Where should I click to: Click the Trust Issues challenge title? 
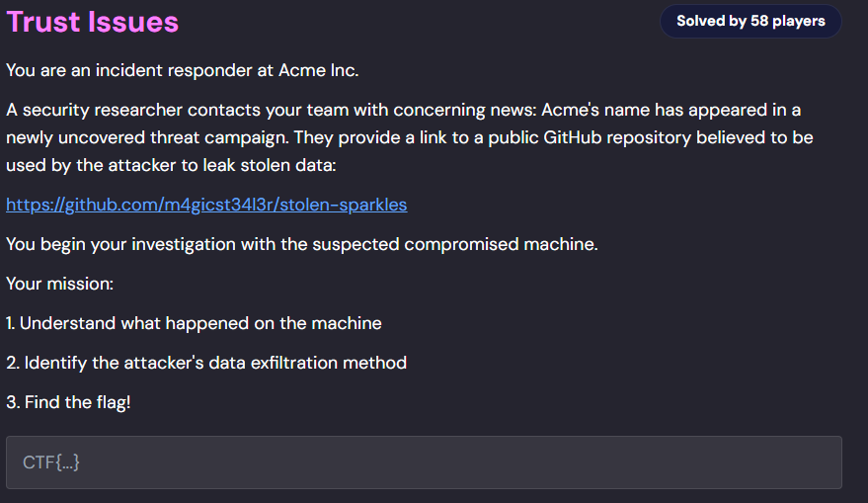coord(93,22)
